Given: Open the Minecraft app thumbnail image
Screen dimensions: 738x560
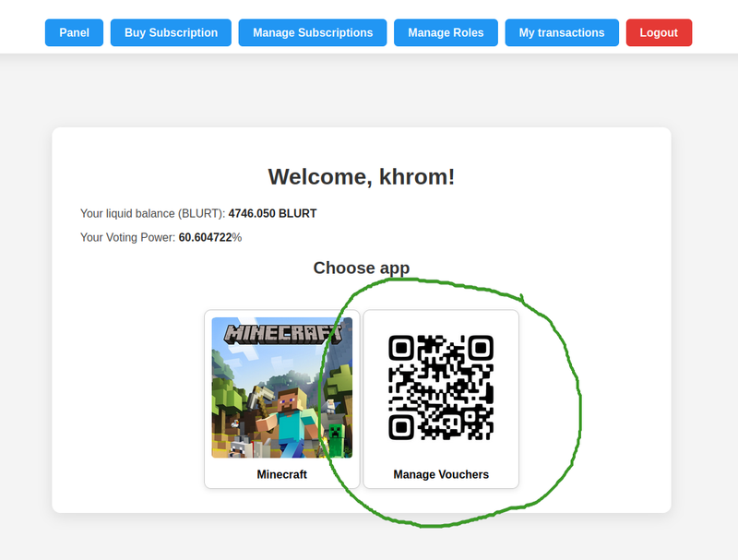Looking at the screenshot, I should (281, 387).
